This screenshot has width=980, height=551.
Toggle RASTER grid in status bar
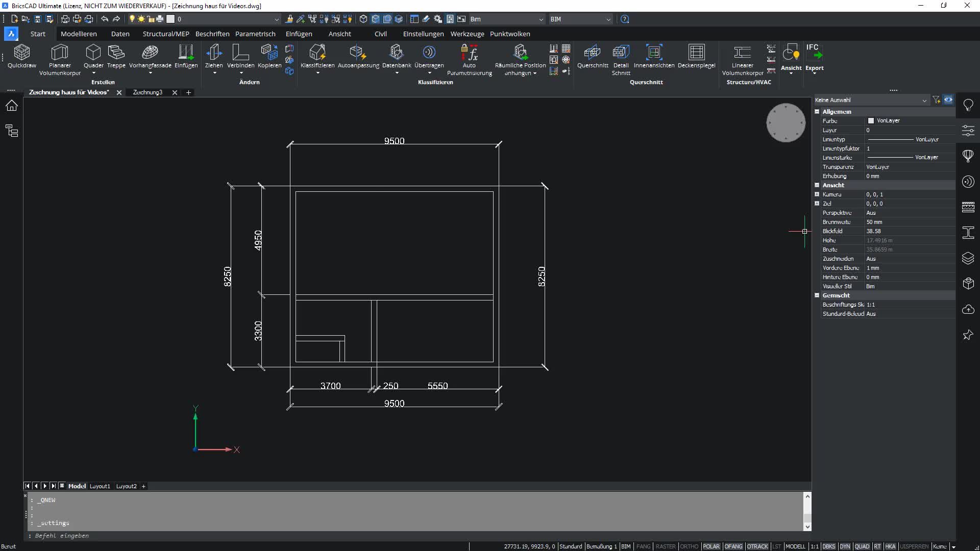point(666,546)
